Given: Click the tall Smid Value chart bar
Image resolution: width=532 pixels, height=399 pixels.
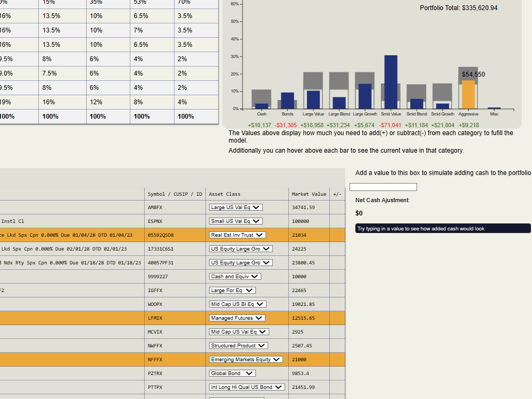Looking at the screenshot, I should [390, 80].
